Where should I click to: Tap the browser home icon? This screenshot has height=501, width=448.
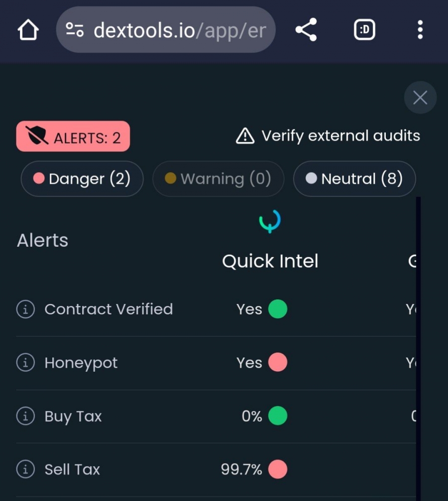point(28,30)
